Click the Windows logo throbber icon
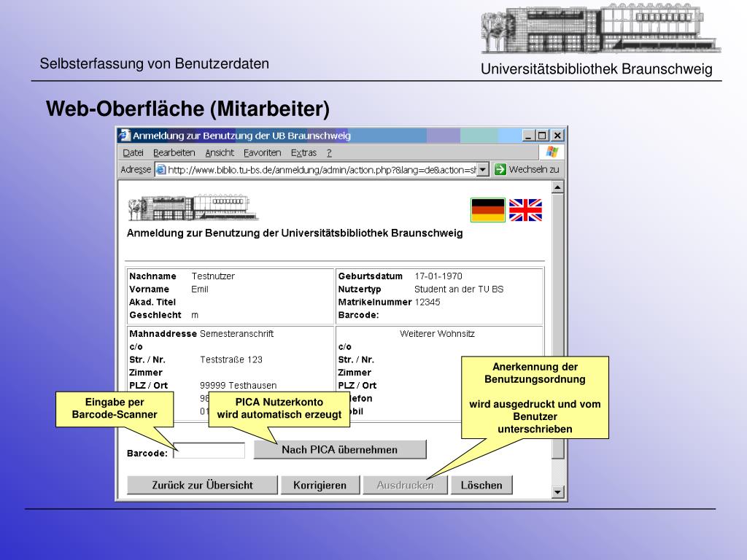 coord(552,152)
